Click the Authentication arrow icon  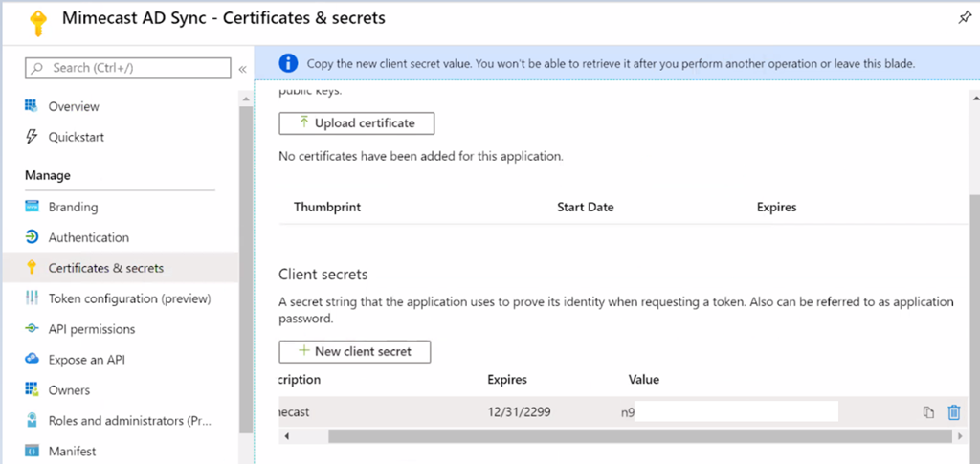pos(32,237)
